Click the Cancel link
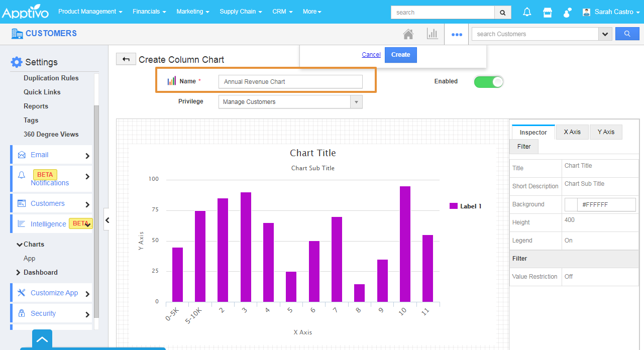 coord(371,55)
